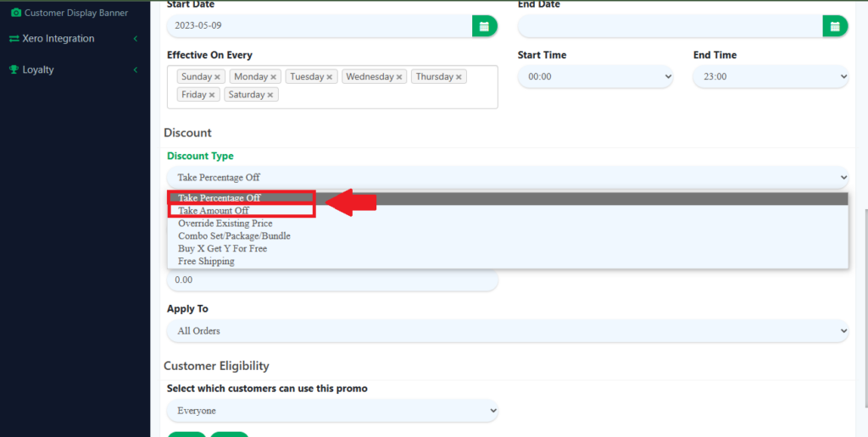
Task: Remove the Friday day tag
Action: pos(212,95)
